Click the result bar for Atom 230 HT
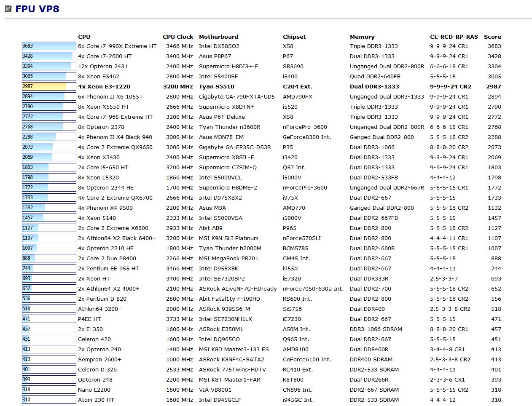Screen dimensions: 532x406 49,400
